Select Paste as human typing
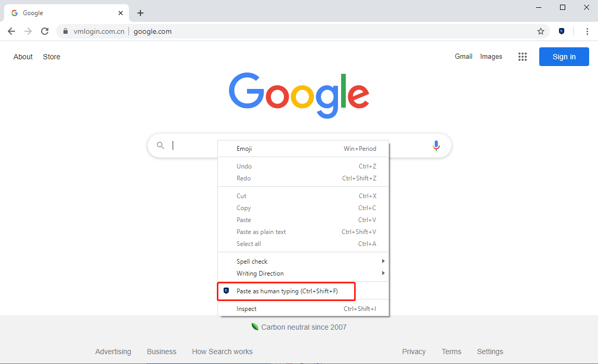 click(x=287, y=291)
